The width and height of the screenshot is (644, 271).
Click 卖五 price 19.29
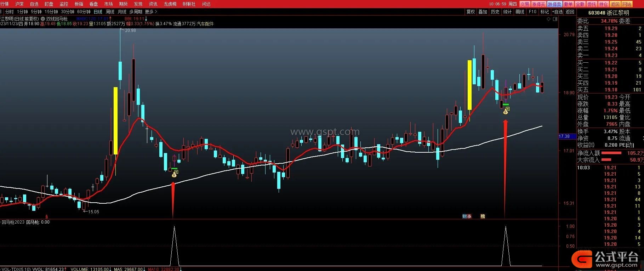tap(611, 28)
